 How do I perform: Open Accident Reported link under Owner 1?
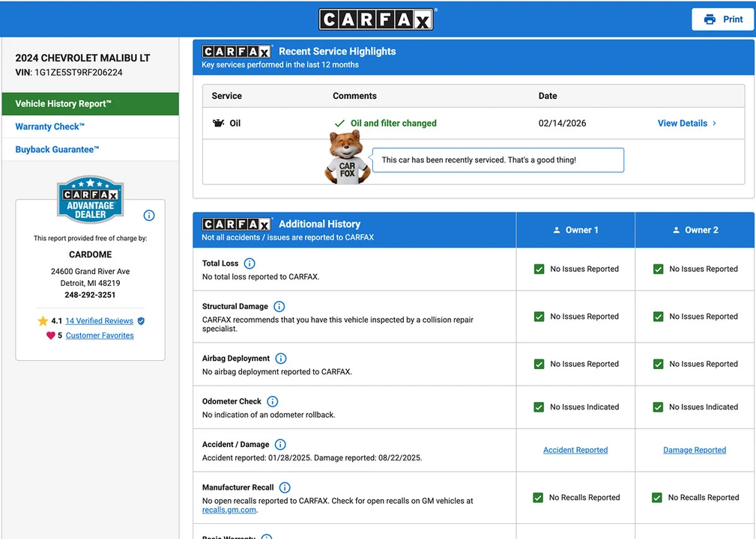point(575,450)
